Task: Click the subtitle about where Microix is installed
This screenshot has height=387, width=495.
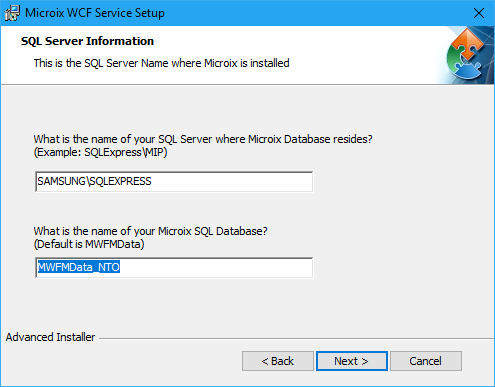Action: [161, 63]
